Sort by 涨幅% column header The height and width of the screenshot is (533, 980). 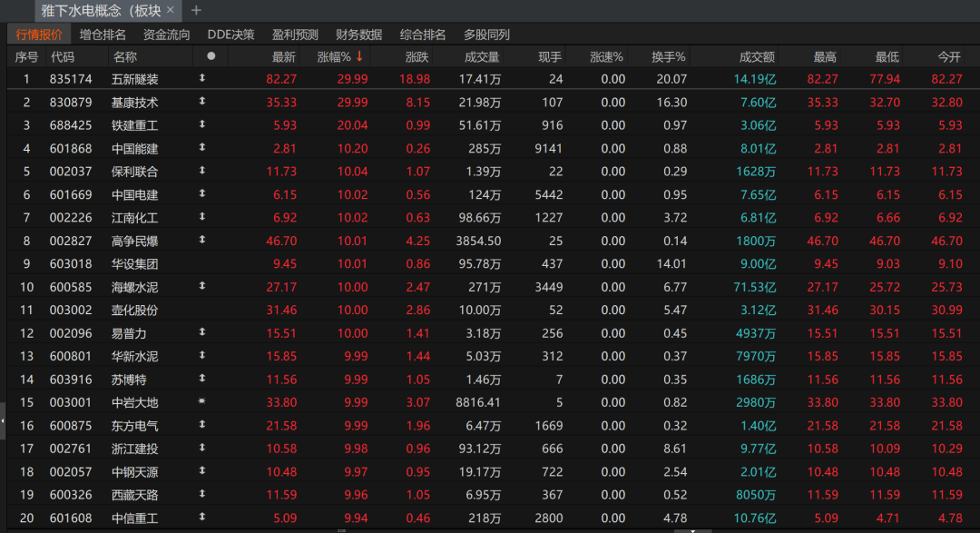pos(334,57)
